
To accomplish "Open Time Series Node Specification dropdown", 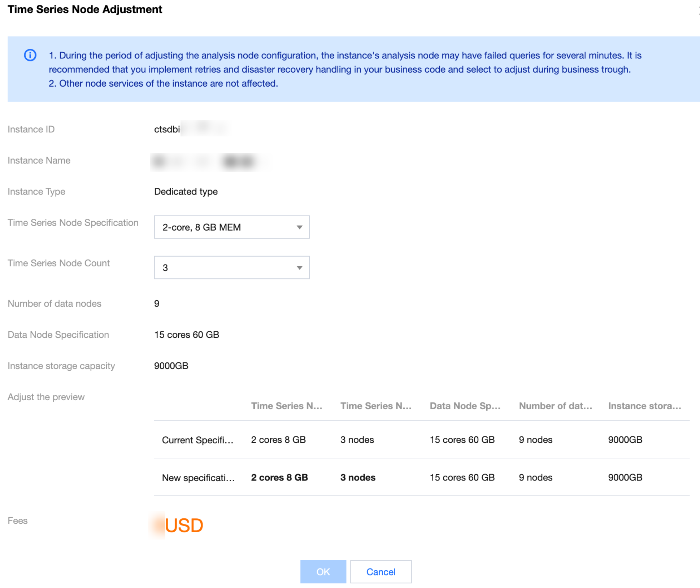I will [x=231, y=227].
